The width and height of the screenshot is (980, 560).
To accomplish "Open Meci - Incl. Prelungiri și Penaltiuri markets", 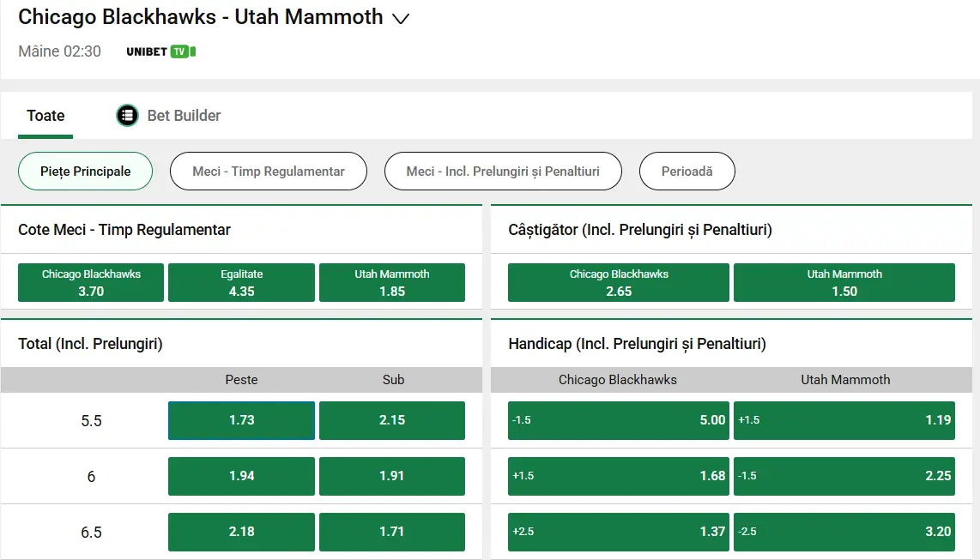I will click(x=503, y=171).
